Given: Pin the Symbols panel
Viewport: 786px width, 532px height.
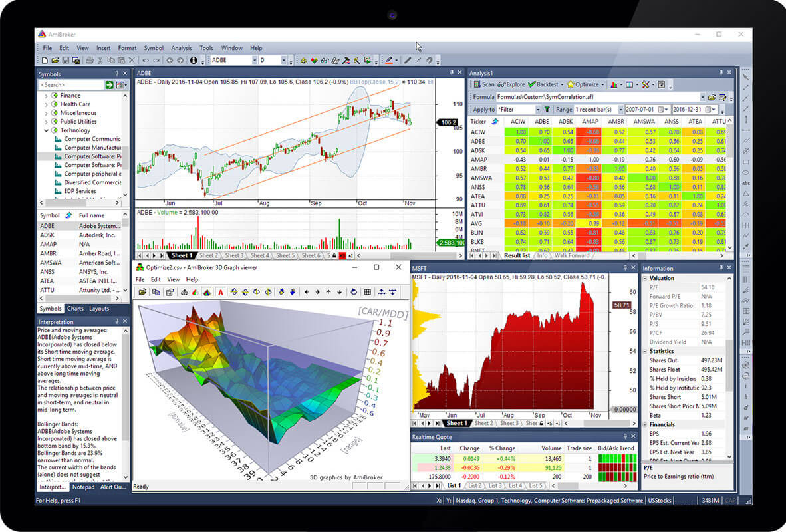Looking at the screenshot, I should (117, 74).
